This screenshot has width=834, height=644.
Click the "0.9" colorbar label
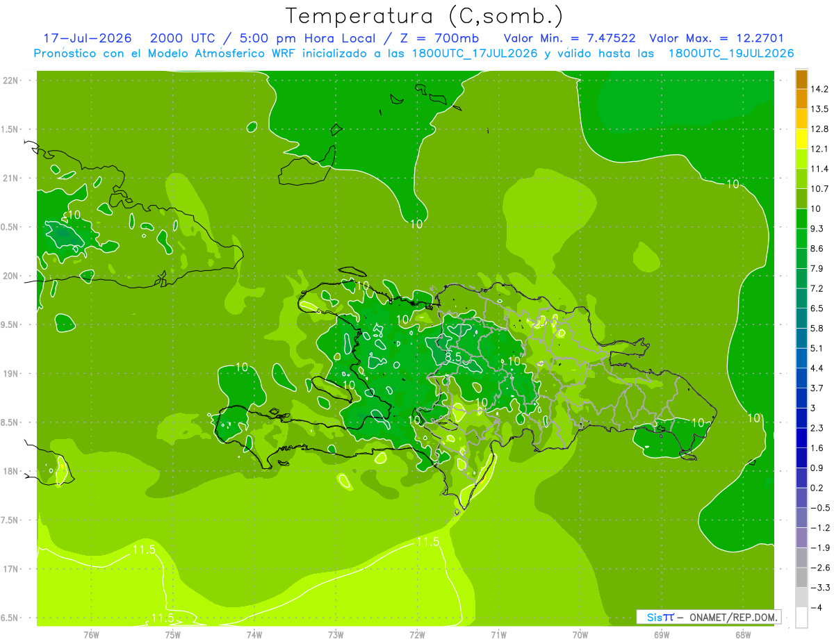(x=817, y=468)
